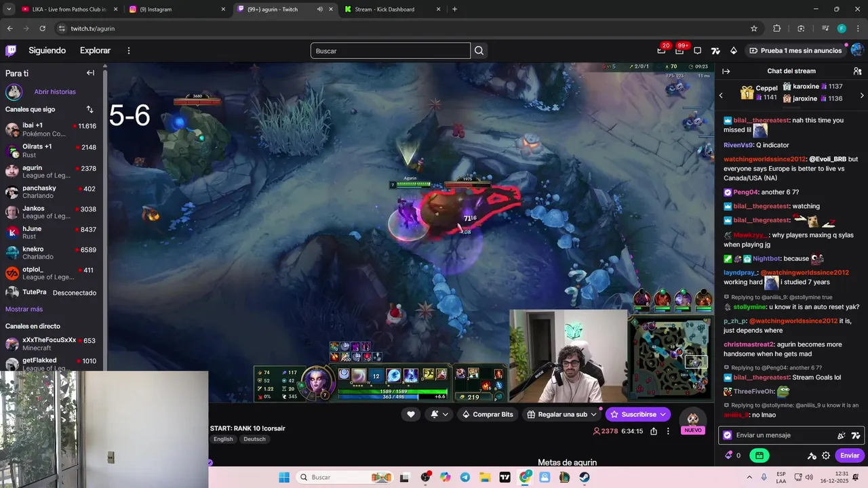
Task: Collapse the stream chat panel
Action: pos(726,71)
